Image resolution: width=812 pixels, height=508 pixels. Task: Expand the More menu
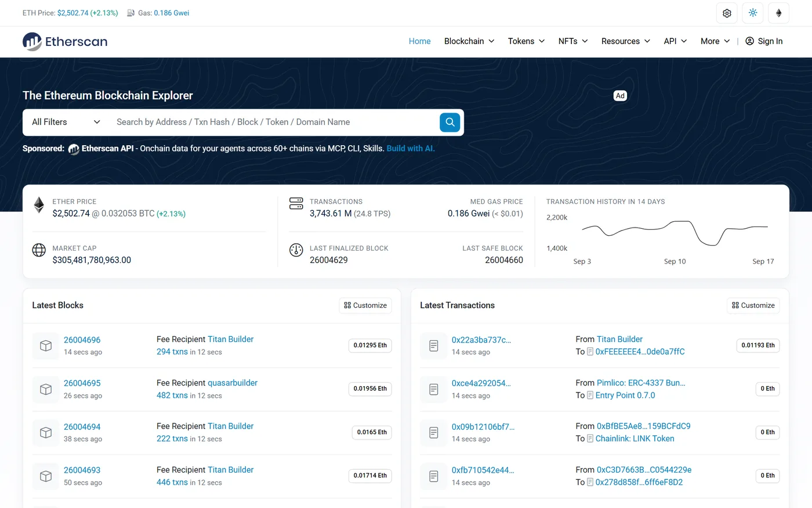[715, 41]
